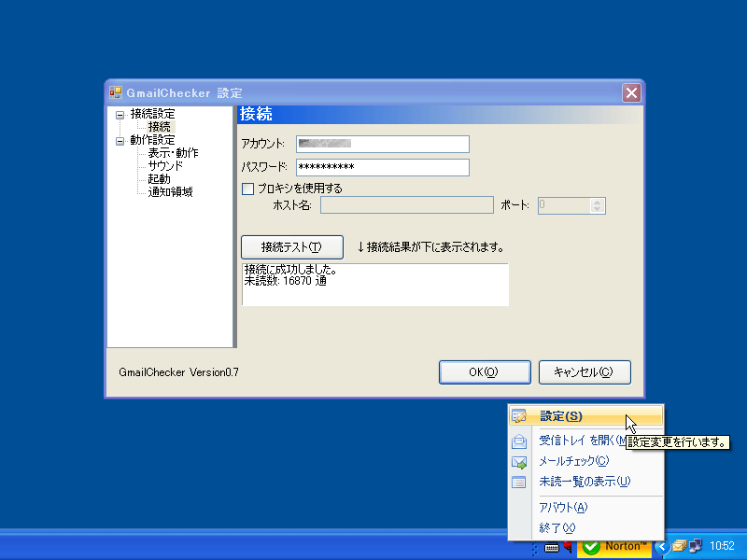Select 表示・動作 in the settings tree
The height and width of the screenshot is (560, 747).
click(x=173, y=153)
